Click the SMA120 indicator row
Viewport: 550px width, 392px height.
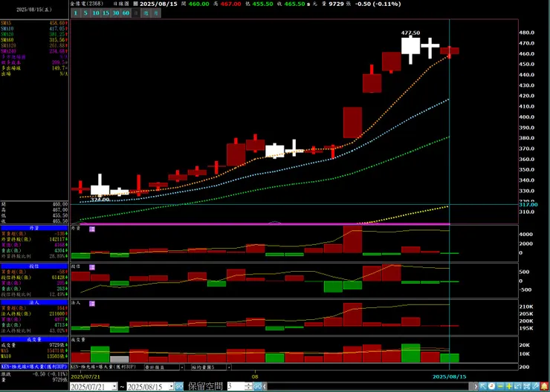(34, 45)
